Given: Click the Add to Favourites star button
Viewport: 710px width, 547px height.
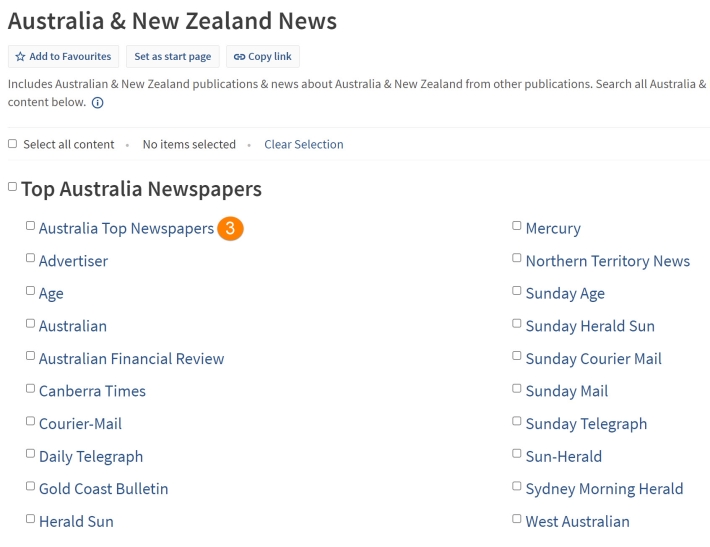Looking at the screenshot, I should pyautogui.click(x=63, y=57).
